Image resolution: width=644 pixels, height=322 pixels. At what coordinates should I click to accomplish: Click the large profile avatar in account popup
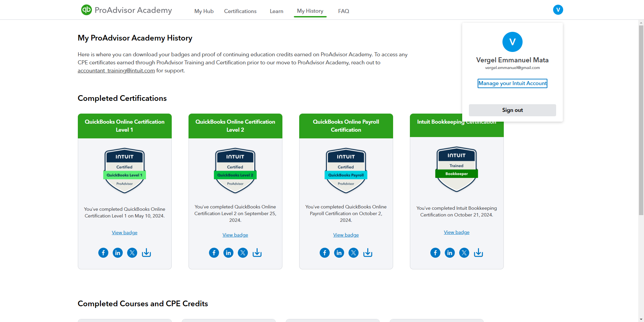point(512,42)
